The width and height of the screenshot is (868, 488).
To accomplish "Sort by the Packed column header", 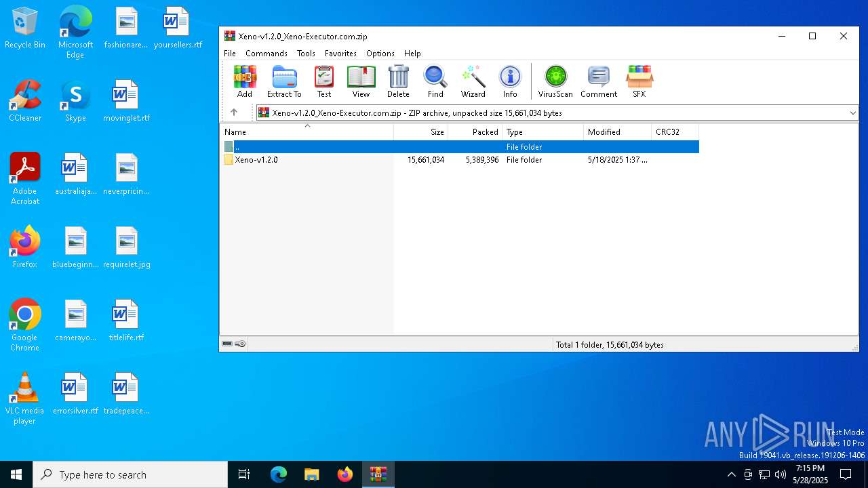I will coord(475,132).
